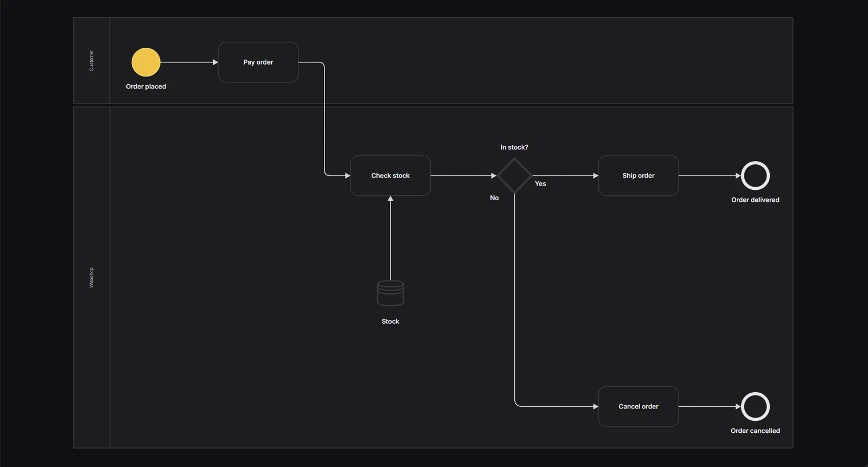
Task: Select the yellow Order placed start event
Action: tap(146, 62)
